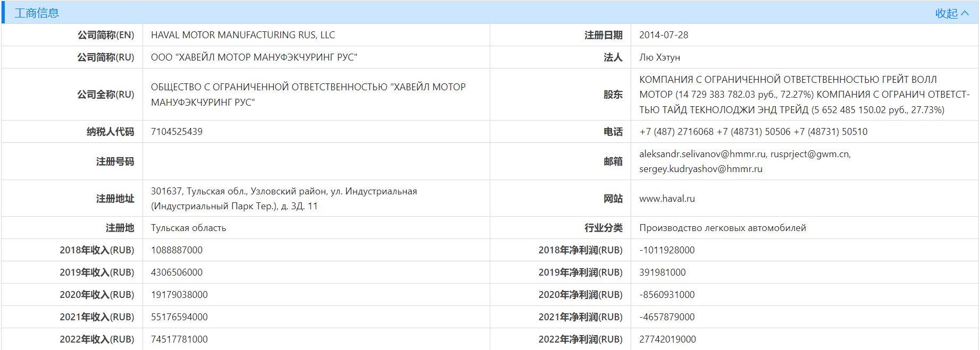The image size is (980, 350).
Task: Select 2021 net profit -4657879000
Action: [x=667, y=317]
